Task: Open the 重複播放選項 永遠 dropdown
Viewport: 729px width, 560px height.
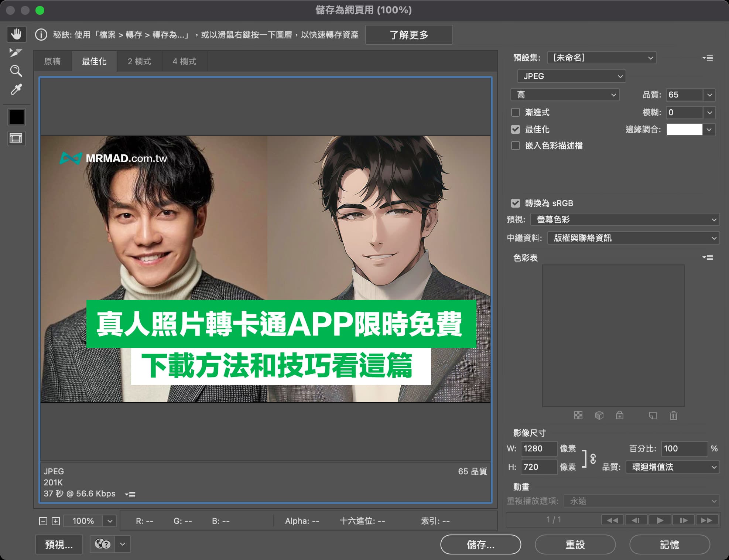Action: (642, 501)
